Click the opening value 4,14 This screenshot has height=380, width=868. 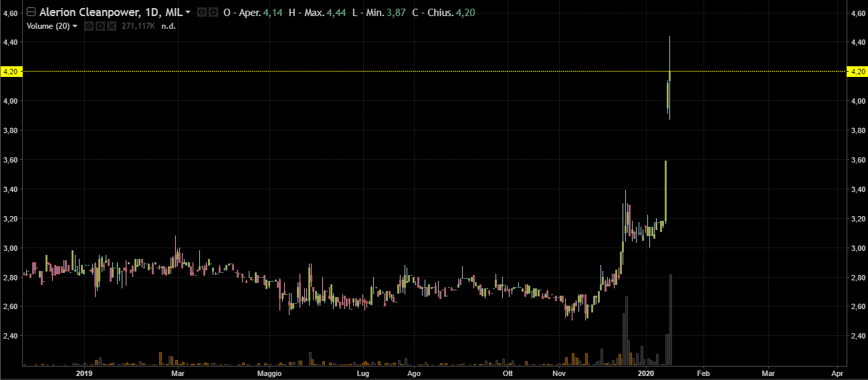[x=272, y=13]
